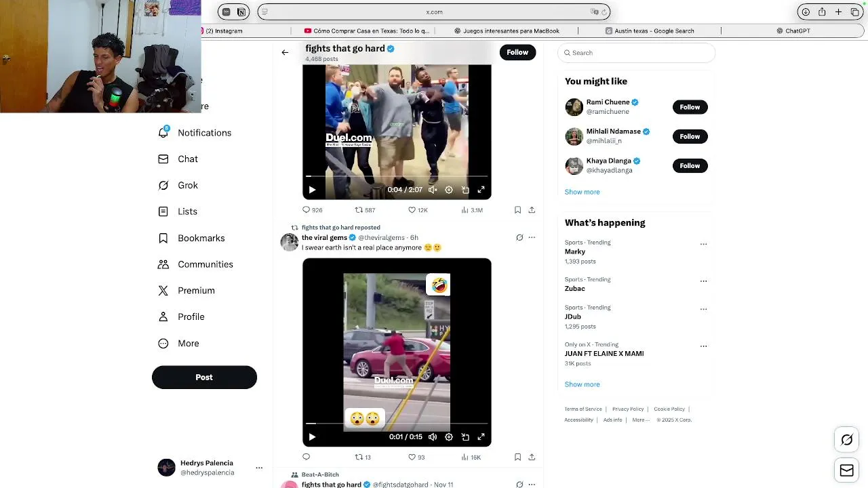Expand More footer links menu
This screenshot has width=868, height=488.
[x=641, y=420]
